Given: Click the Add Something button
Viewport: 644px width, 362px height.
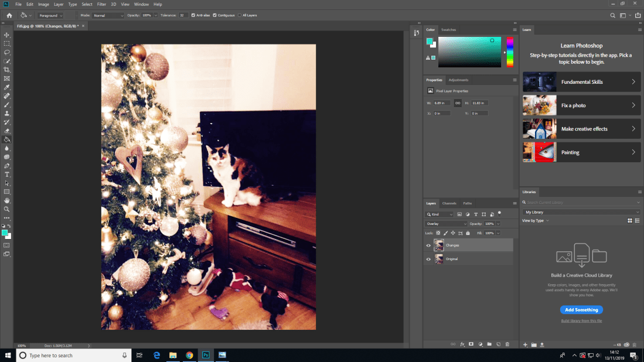Looking at the screenshot, I should [x=581, y=310].
